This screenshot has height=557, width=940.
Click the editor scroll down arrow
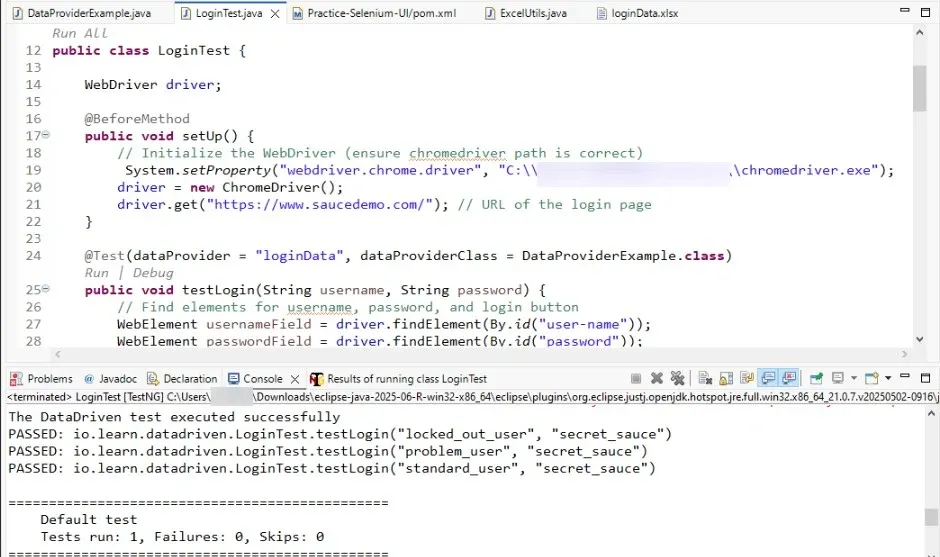click(920, 339)
